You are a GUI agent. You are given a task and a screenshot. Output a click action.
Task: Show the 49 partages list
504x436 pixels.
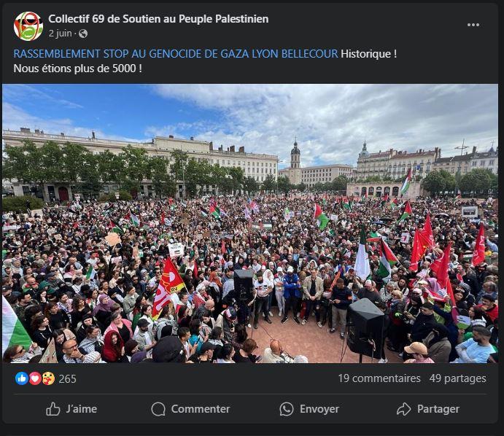(458, 378)
